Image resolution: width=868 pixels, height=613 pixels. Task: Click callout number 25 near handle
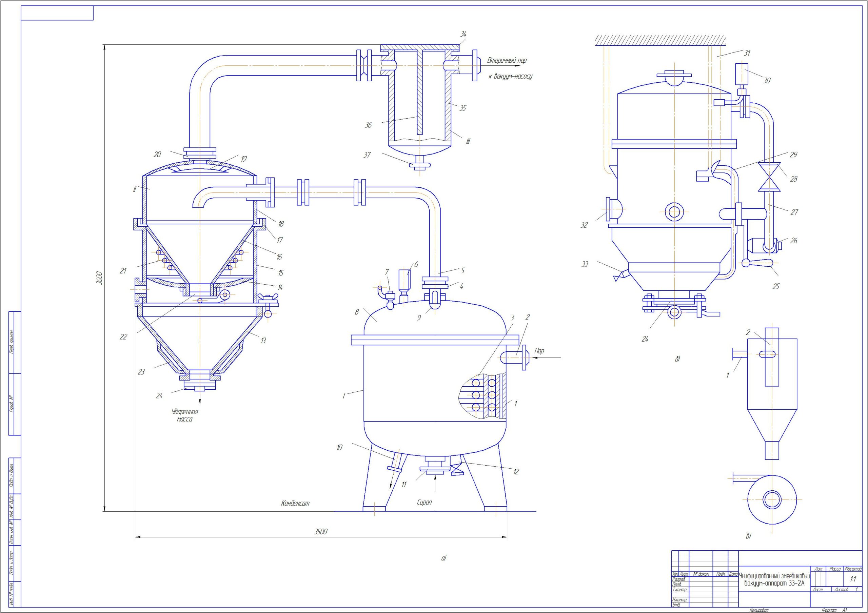pos(776,286)
